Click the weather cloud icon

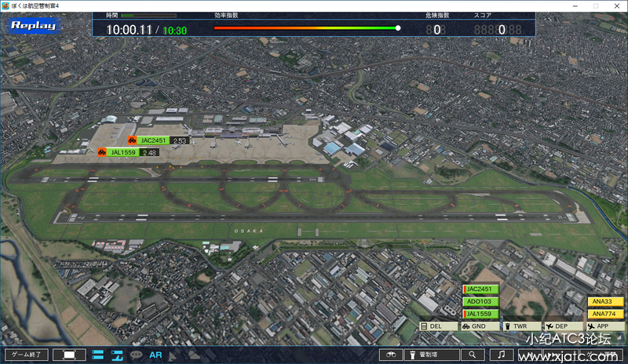[192, 355]
